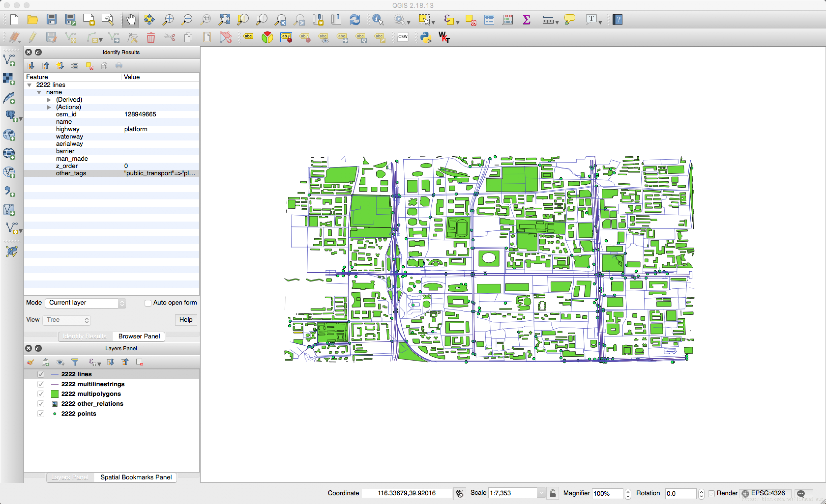Expand the (Actions) node
Image resolution: width=826 pixels, height=504 pixels.
[49, 107]
